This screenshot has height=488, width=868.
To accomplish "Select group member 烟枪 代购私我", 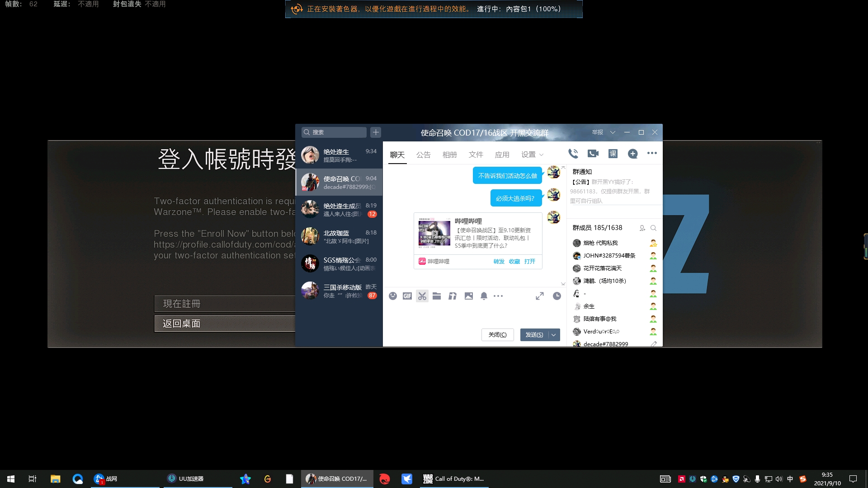I will (x=614, y=243).
